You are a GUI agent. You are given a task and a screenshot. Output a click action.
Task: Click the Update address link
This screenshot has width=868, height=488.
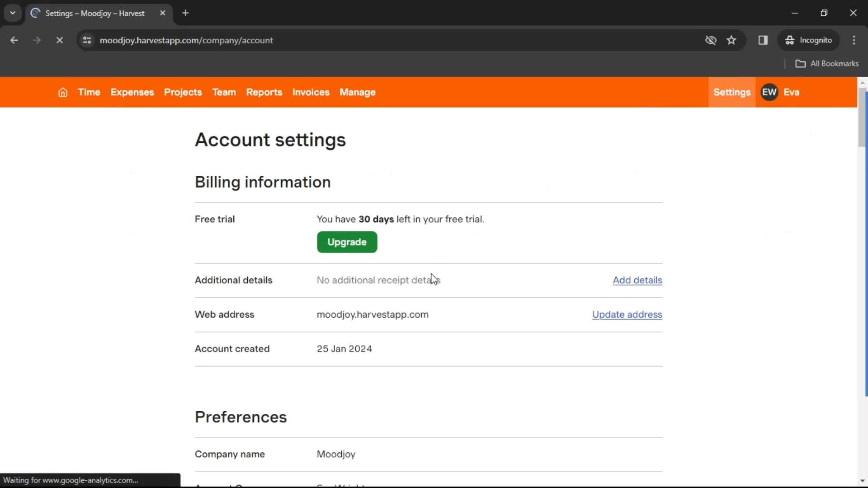pos(627,314)
